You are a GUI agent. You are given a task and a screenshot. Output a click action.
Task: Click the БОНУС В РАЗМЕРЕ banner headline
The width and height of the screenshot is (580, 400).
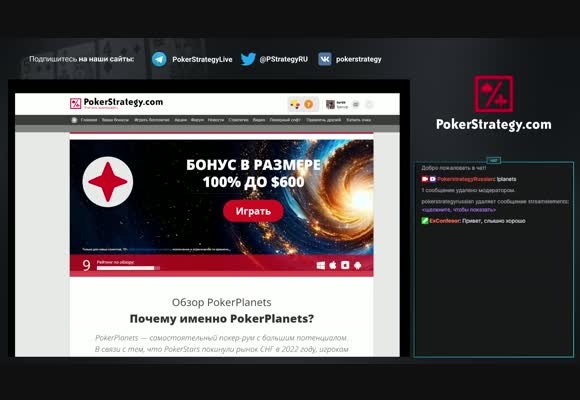[x=253, y=165]
